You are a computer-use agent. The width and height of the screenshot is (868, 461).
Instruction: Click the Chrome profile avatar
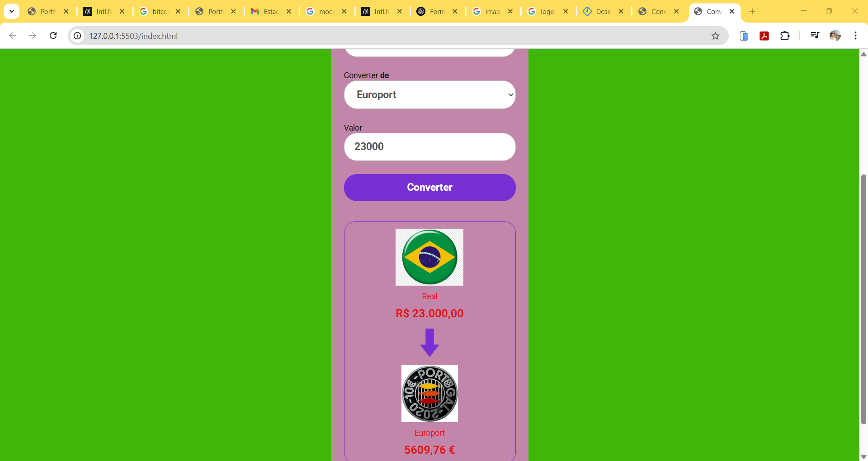pyautogui.click(x=836, y=36)
